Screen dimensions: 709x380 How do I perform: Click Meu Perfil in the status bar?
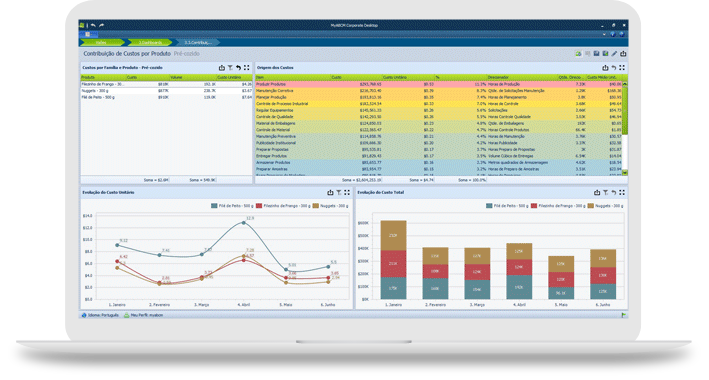[x=144, y=315]
